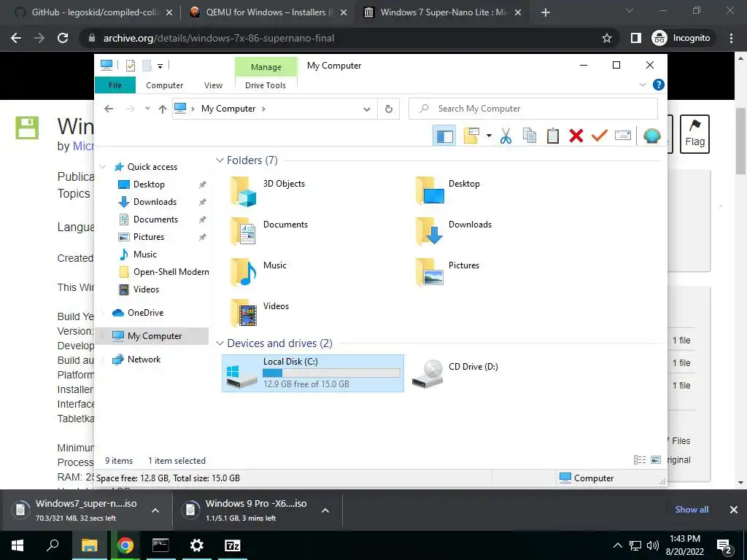Open dropdown arrow beside folder options icon
Screen dimensions: 747x560
pos(489,136)
